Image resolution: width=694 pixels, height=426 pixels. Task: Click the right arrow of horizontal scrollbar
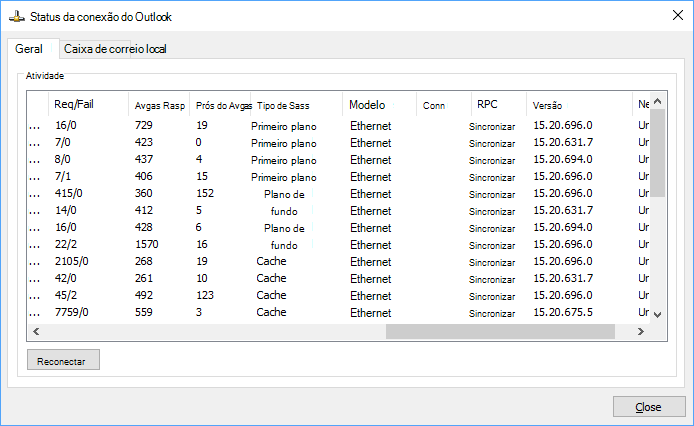640,331
